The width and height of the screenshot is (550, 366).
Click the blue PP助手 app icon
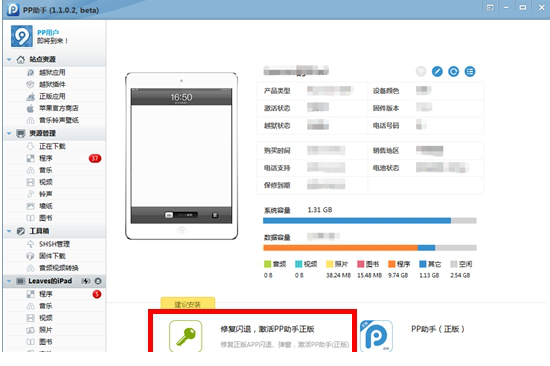(376, 336)
